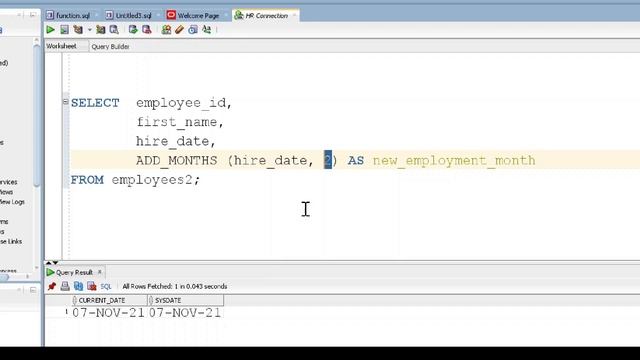
Task: Click the ADD_MONTHS function name
Action: pyautogui.click(x=176, y=160)
